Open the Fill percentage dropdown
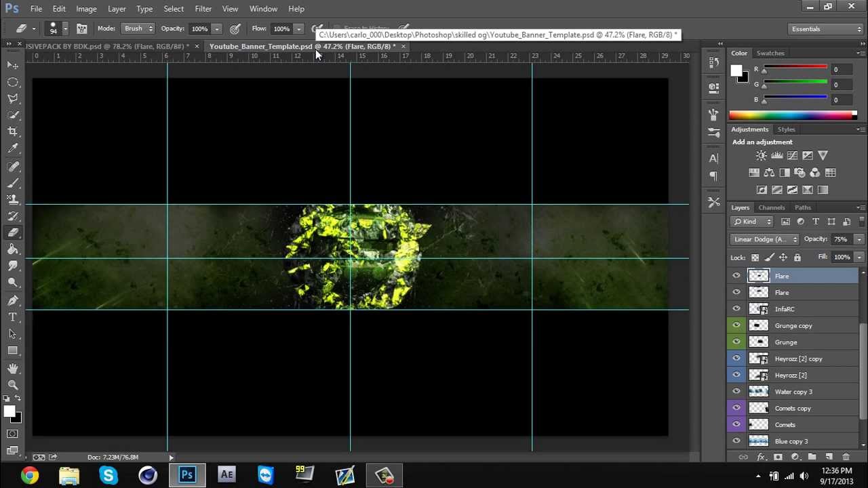The width and height of the screenshot is (868, 488). point(859,258)
